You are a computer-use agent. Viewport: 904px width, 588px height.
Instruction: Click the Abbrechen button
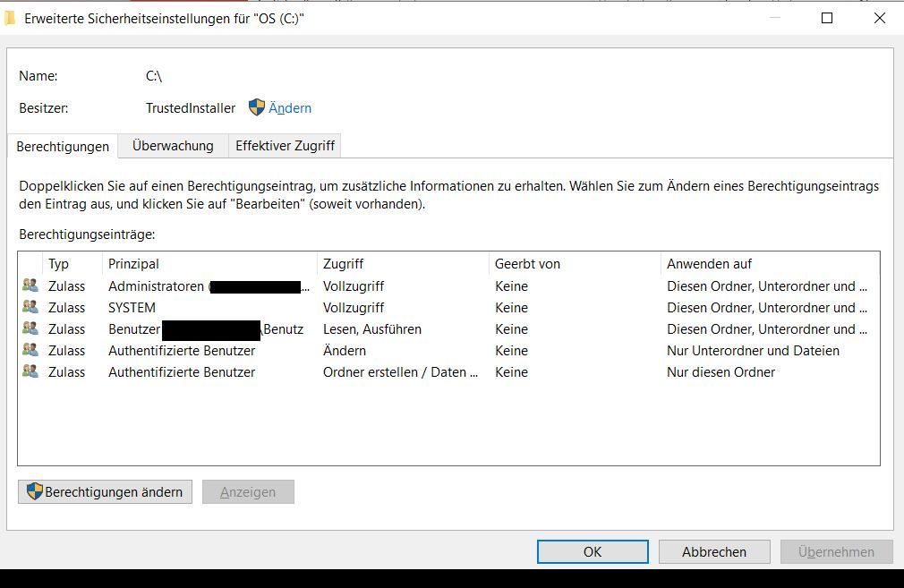(714, 551)
